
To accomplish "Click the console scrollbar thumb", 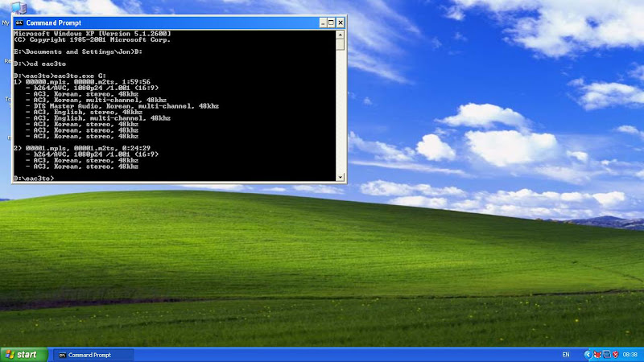I will [340, 44].
